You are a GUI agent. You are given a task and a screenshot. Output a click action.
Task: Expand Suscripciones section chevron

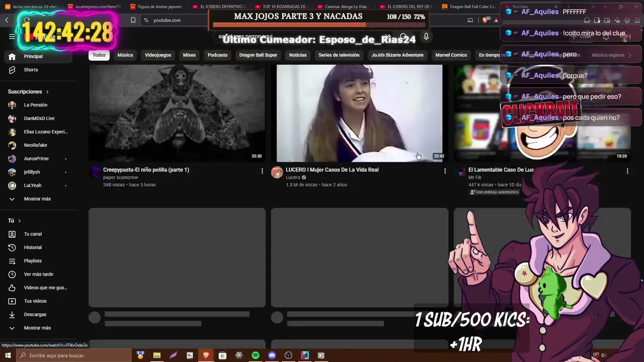[x=47, y=92]
